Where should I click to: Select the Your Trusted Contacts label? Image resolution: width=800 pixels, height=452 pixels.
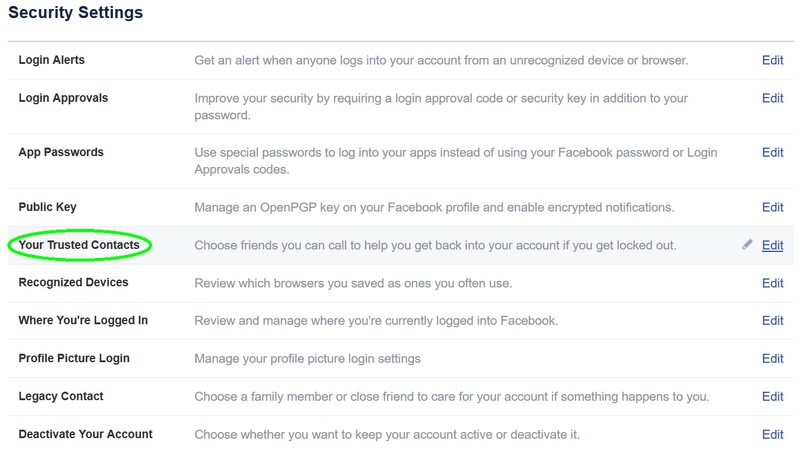coord(79,245)
